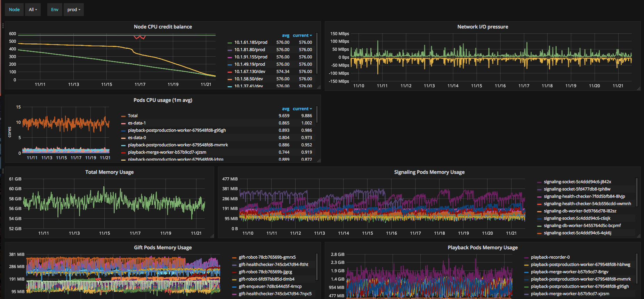Viewport: 644px width, 299px height.
Task: Open color picker for 10.1.61.185/prod swatch
Action: (230, 43)
